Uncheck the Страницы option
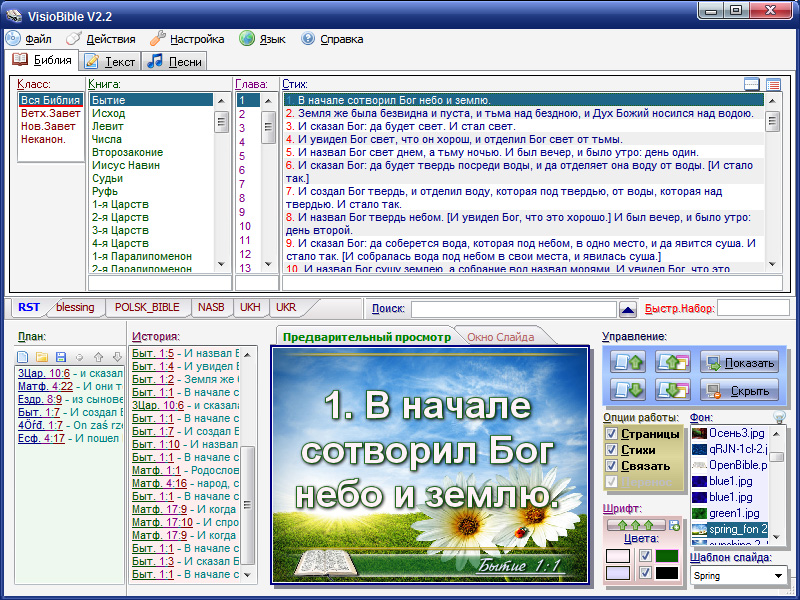The width and height of the screenshot is (800, 600). coord(612,434)
